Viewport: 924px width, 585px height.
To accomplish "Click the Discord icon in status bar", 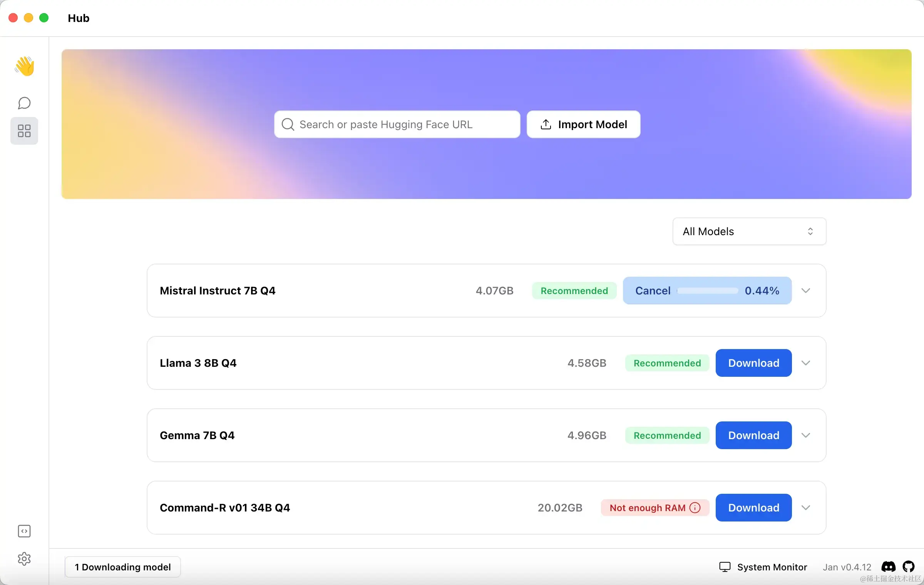I will click(888, 567).
